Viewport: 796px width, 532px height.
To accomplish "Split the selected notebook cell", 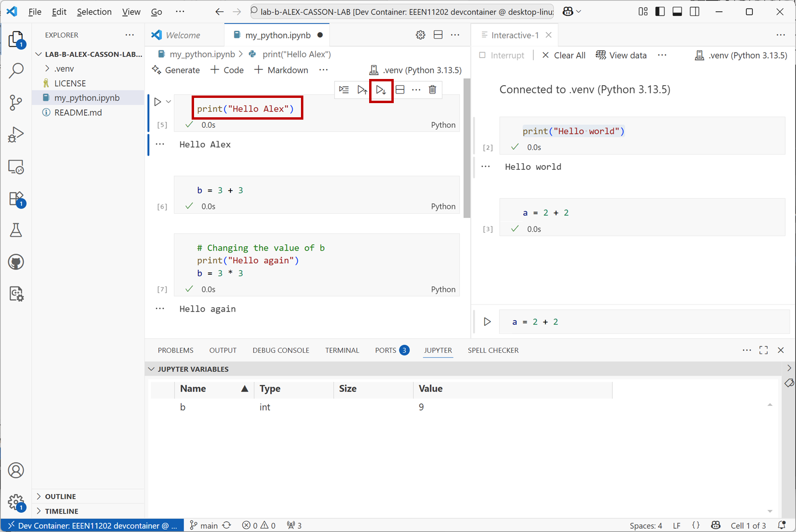I will 400,89.
